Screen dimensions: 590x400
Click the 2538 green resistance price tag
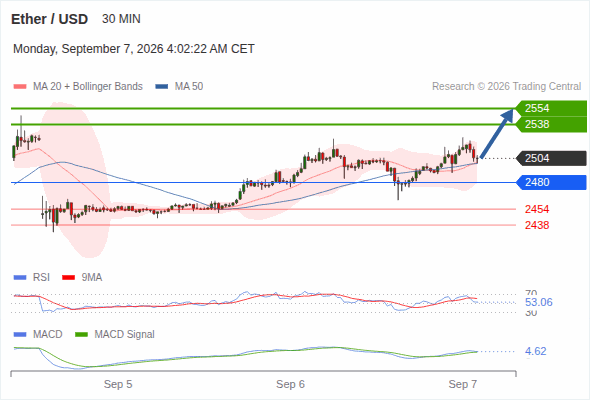pyautogui.click(x=552, y=125)
